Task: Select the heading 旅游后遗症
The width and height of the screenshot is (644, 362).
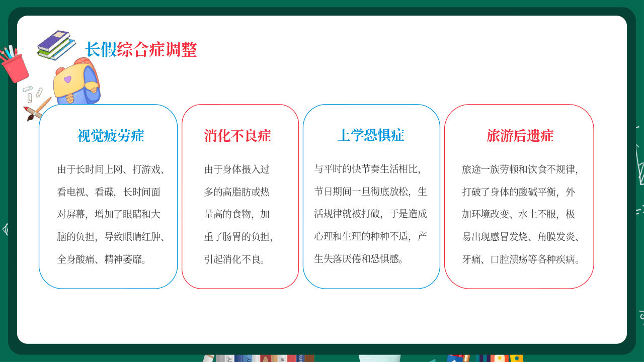Action: click(520, 136)
